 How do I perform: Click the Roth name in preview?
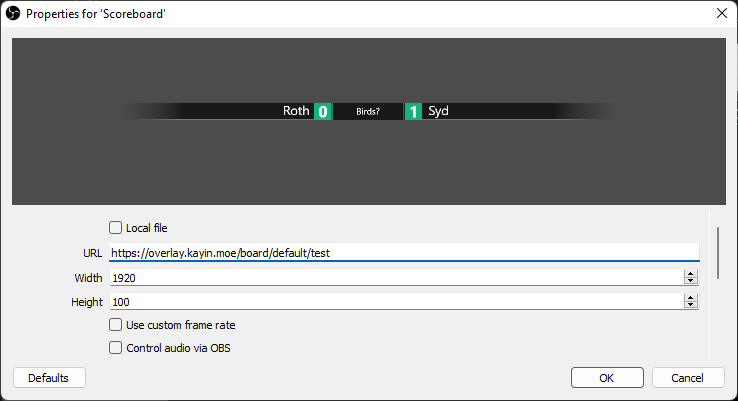click(296, 111)
